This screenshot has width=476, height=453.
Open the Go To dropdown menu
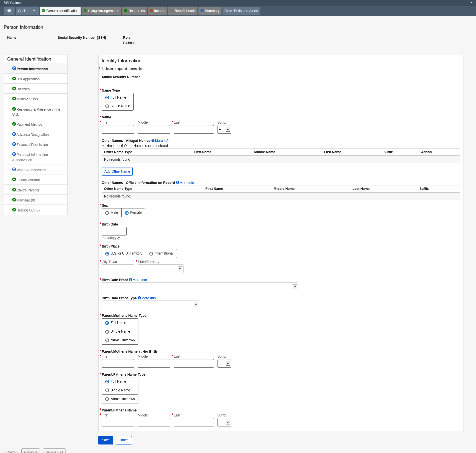(27, 11)
